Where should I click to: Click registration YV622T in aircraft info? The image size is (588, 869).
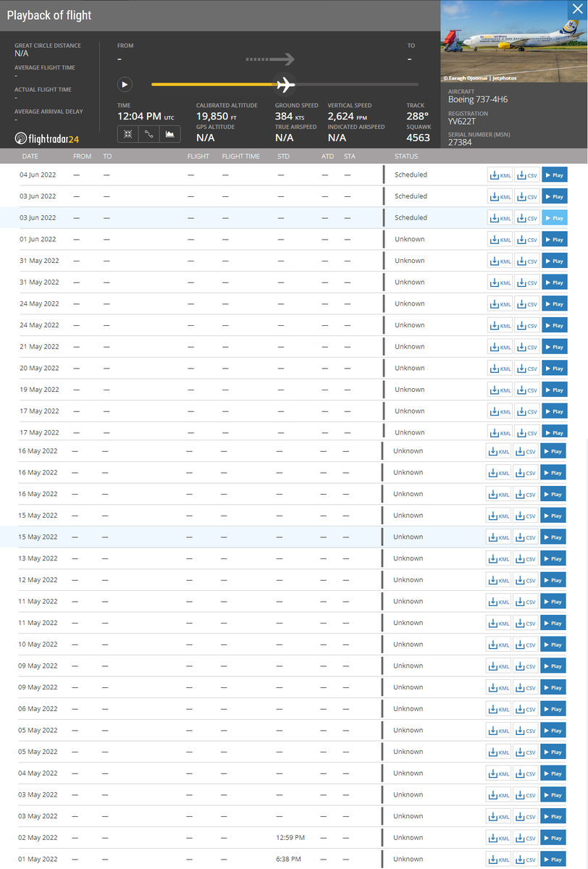463,122
